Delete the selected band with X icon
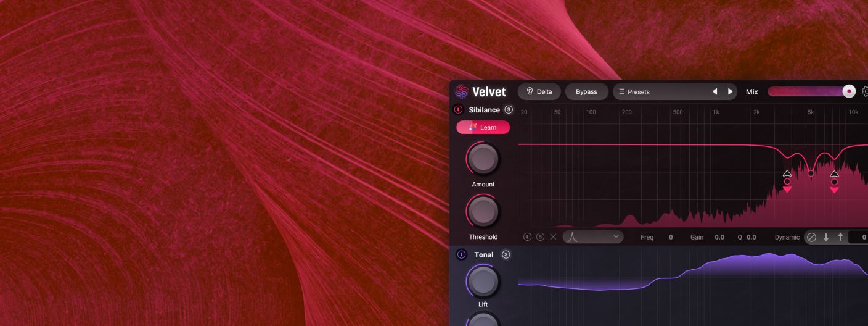The height and width of the screenshot is (326, 868). pos(553,236)
